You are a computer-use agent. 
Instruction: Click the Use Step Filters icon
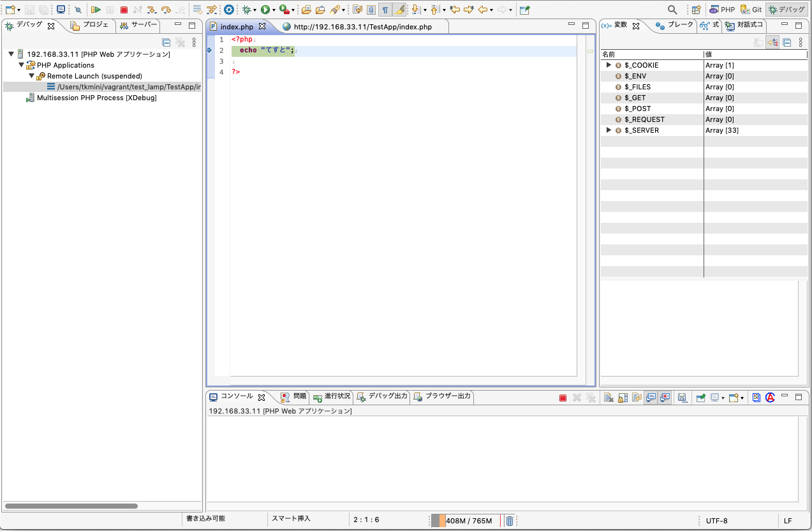[210, 10]
